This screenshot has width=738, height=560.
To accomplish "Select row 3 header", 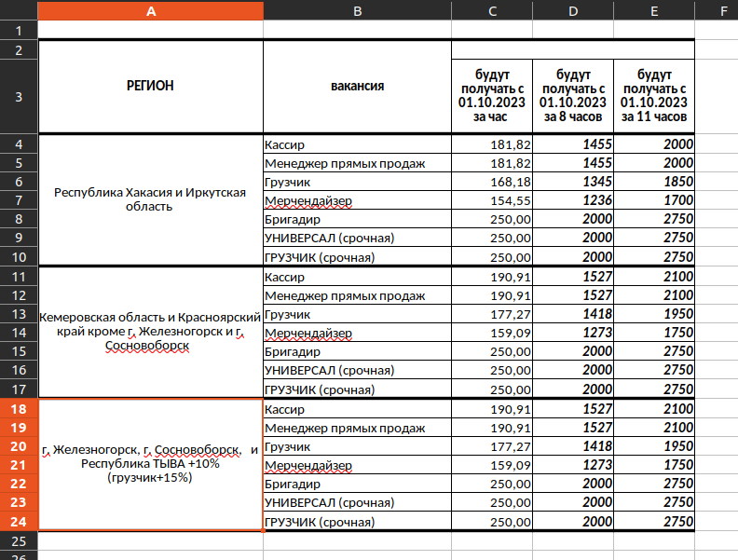I will [19, 96].
